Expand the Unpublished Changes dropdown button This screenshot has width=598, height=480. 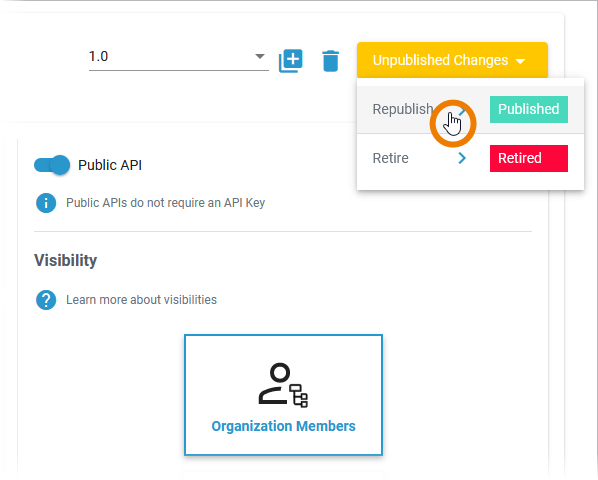(452, 60)
